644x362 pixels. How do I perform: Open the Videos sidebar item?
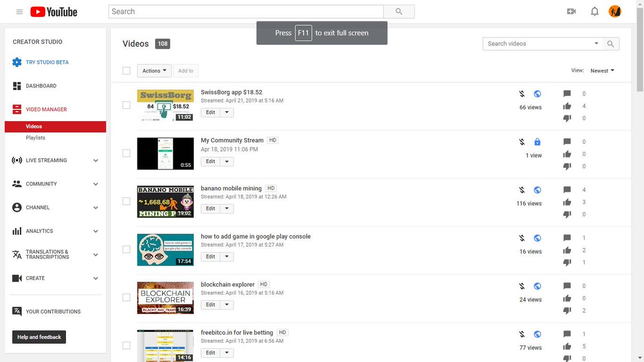coord(55,127)
